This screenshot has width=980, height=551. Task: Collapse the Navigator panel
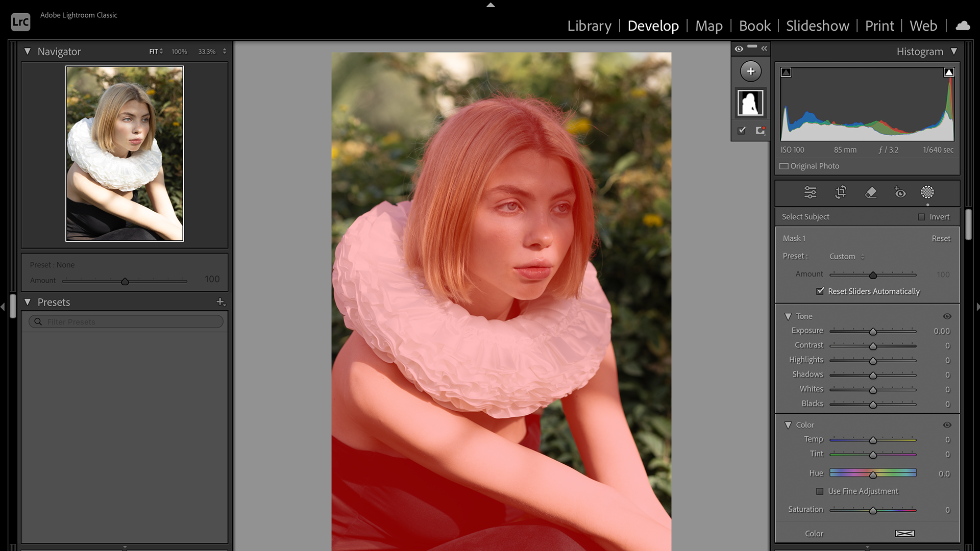point(28,52)
